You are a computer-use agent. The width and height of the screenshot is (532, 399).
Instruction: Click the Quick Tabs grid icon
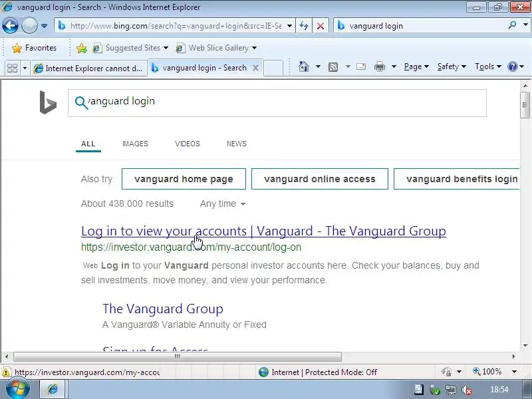12,68
